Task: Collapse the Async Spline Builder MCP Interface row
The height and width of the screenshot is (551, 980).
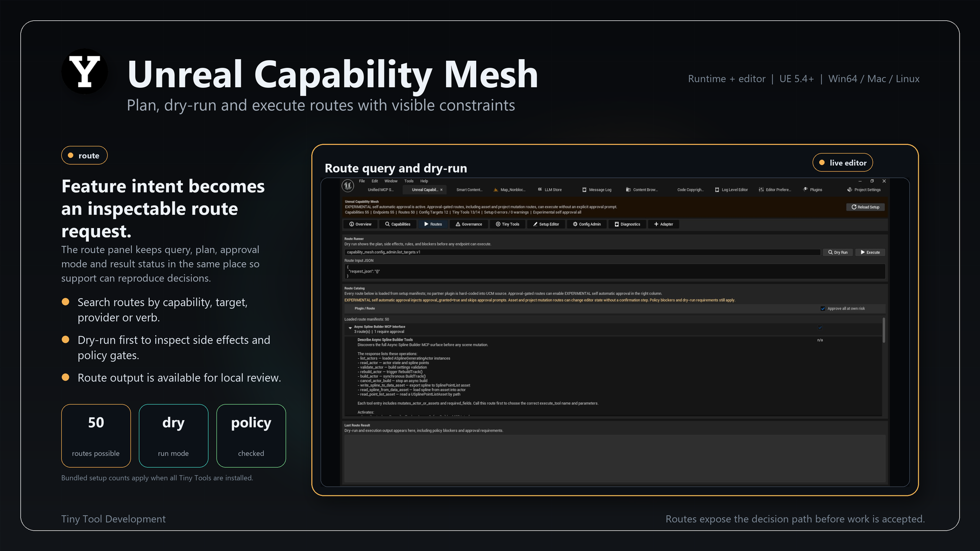Action: coord(350,328)
